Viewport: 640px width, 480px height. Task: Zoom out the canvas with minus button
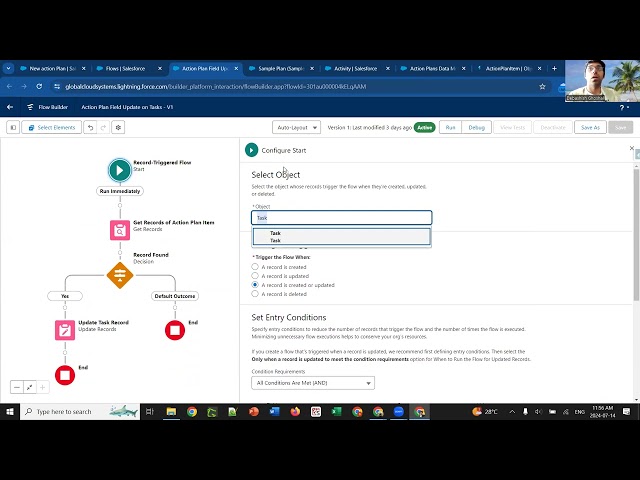point(17,387)
